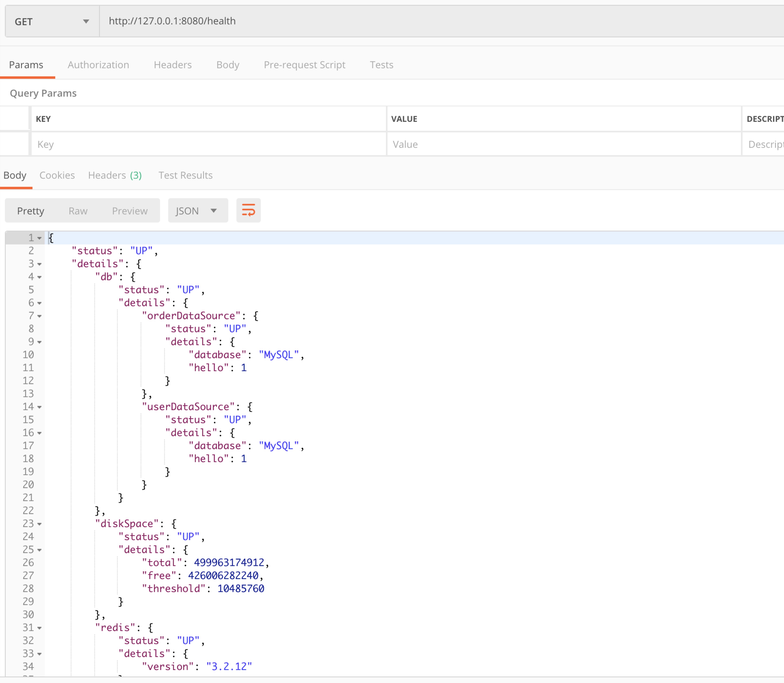Open the request Headers tab
The image size is (784, 683).
tap(172, 65)
